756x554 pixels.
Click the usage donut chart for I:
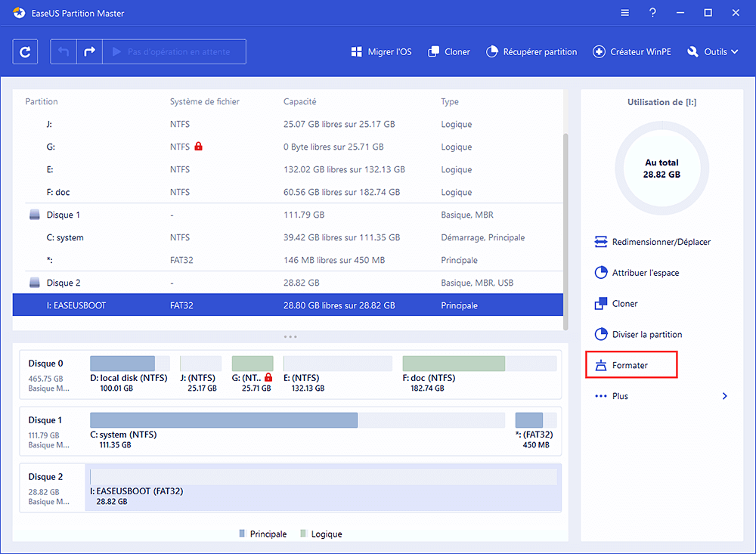click(x=662, y=169)
